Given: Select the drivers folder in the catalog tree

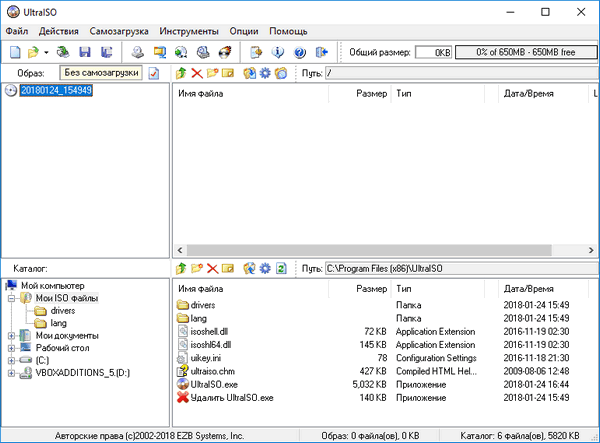Looking at the screenshot, I should click(x=63, y=311).
